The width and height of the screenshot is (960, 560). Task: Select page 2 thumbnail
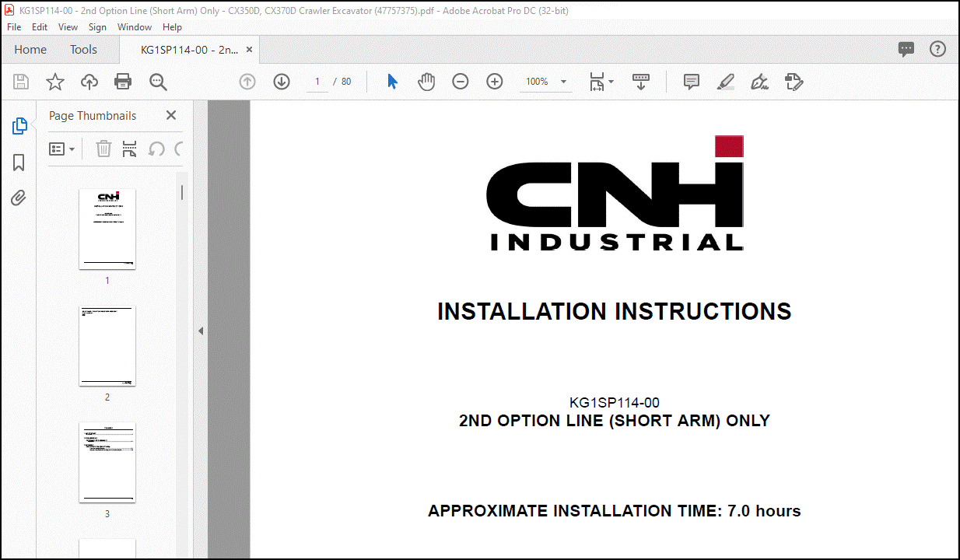[x=107, y=345]
